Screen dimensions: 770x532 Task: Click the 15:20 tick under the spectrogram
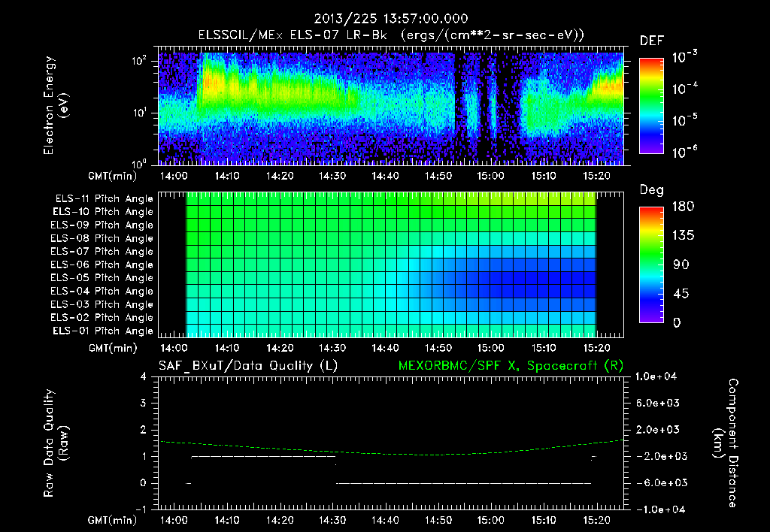click(x=596, y=176)
